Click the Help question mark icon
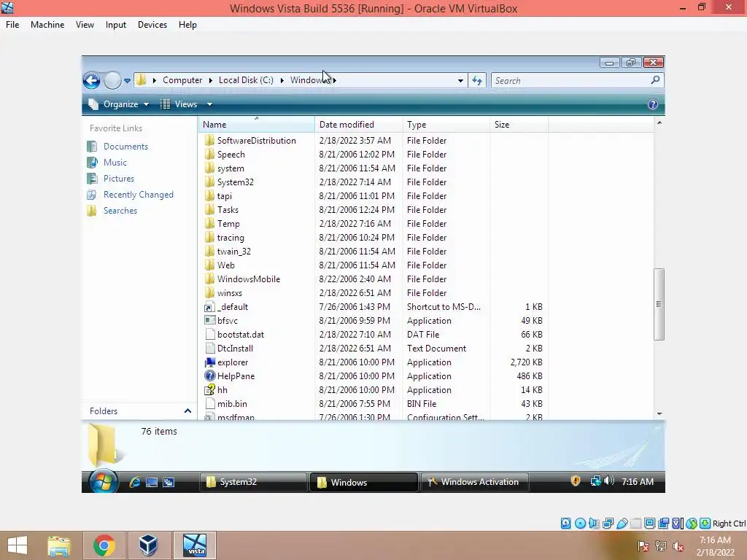Image resolution: width=747 pixels, height=560 pixels. (653, 104)
